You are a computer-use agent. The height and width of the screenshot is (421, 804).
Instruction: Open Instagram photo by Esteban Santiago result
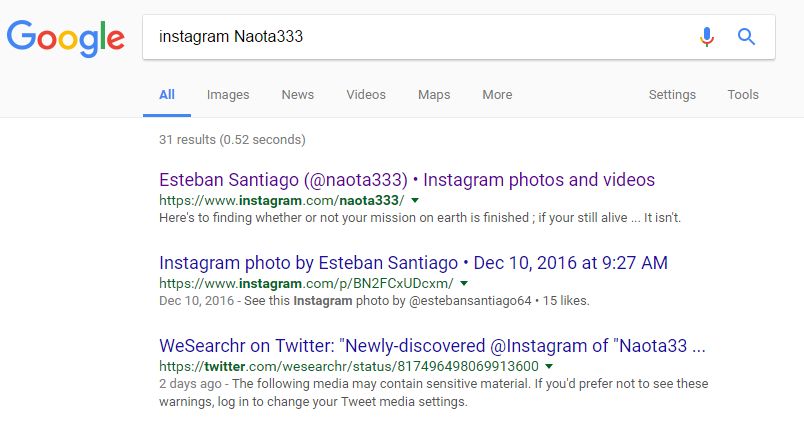(x=413, y=264)
